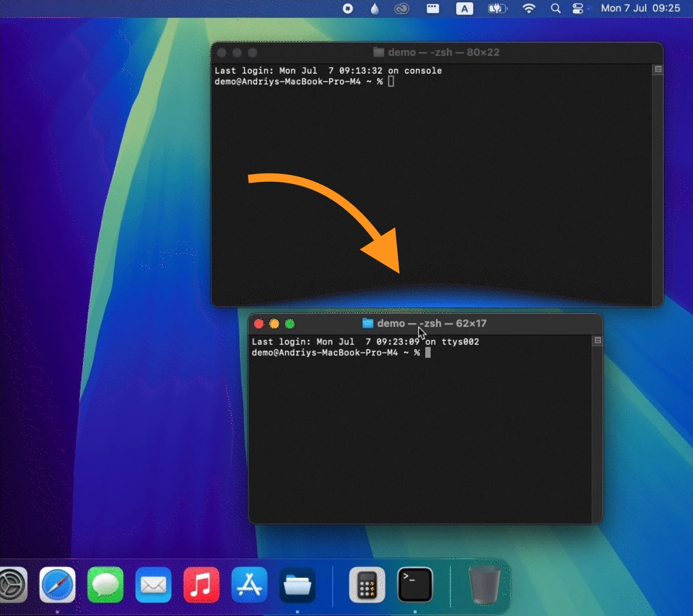Viewport: 693px width, 616px height.
Task: Click the demo proxy folder icon in the 62×17 window title
Action: [367, 323]
